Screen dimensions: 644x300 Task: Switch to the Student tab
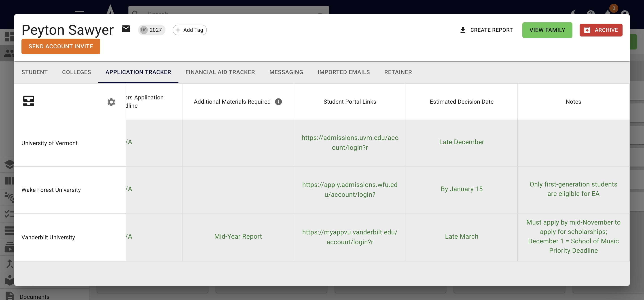[x=34, y=72]
